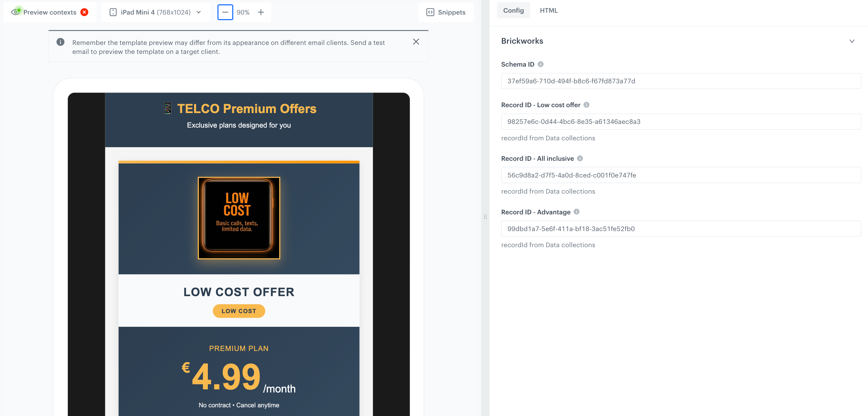Viewport: 868px width, 416px height.
Task: Click the Schema ID input field
Action: [x=681, y=81]
